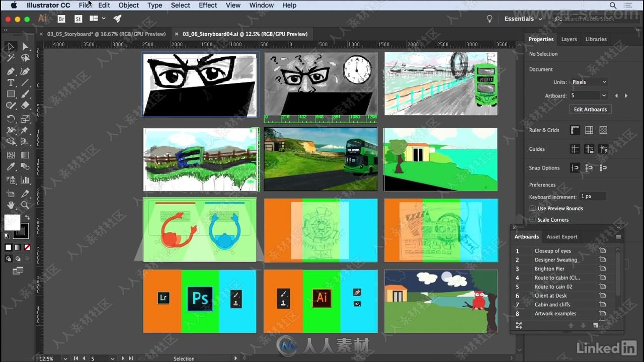This screenshot has height=362, width=644.
Task: Open the Units dropdown showing Pixels
Action: 589,82
